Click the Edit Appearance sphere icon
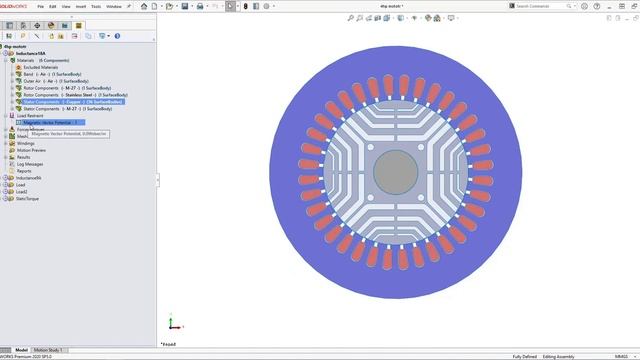The width and height of the screenshot is (640, 360). pos(428,18)
